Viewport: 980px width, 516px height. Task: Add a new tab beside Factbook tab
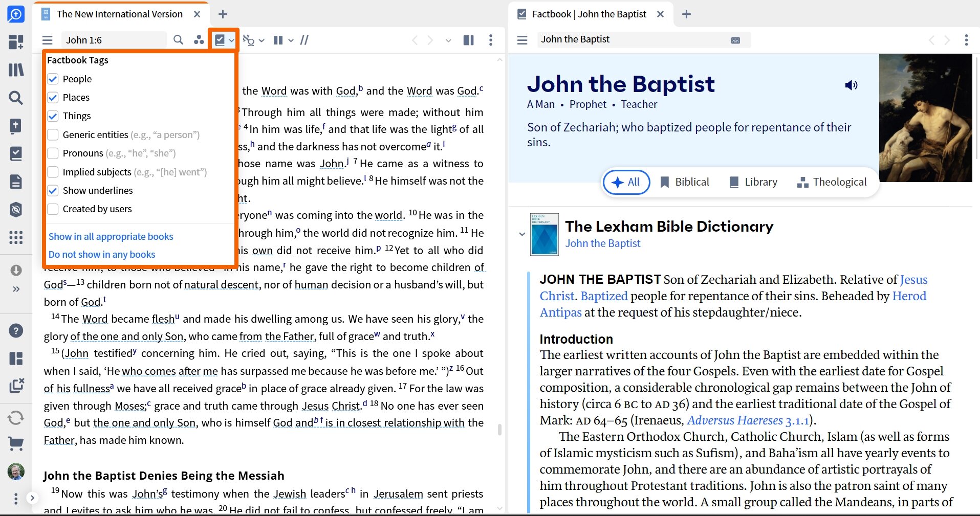(687, 14)
